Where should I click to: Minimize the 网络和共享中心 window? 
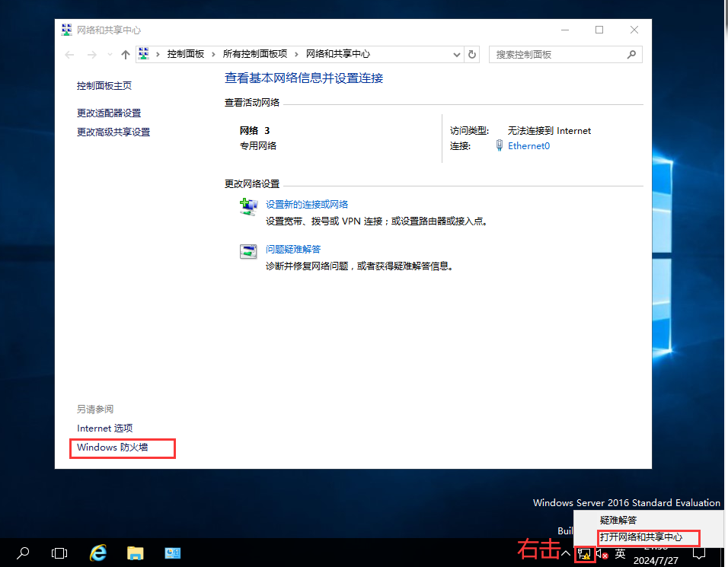click(565, 30)
